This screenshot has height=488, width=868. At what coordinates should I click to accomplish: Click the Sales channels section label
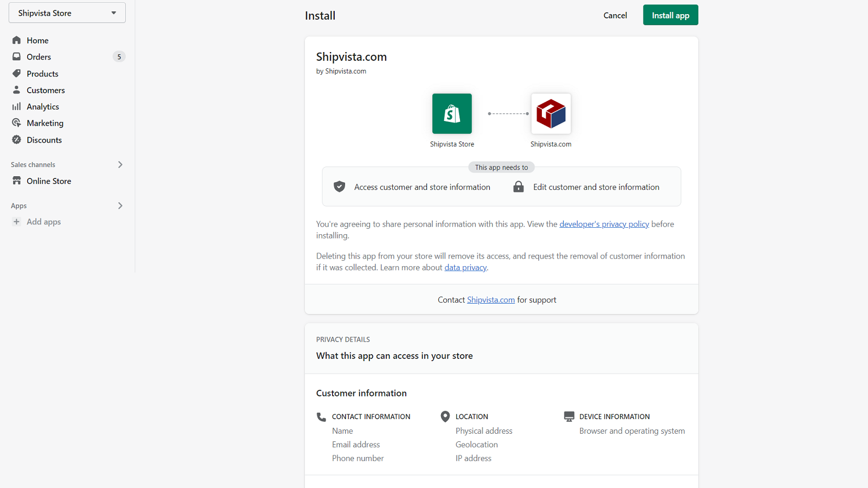click(33, 164)
